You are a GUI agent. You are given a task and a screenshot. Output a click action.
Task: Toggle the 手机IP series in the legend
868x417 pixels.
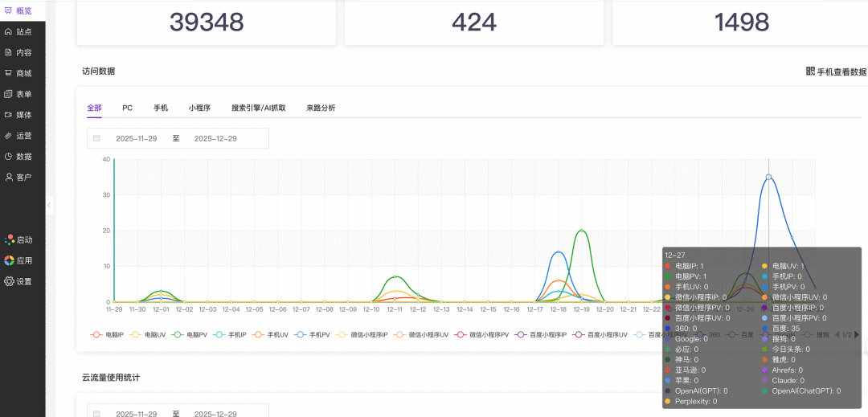tap(229, 334)
